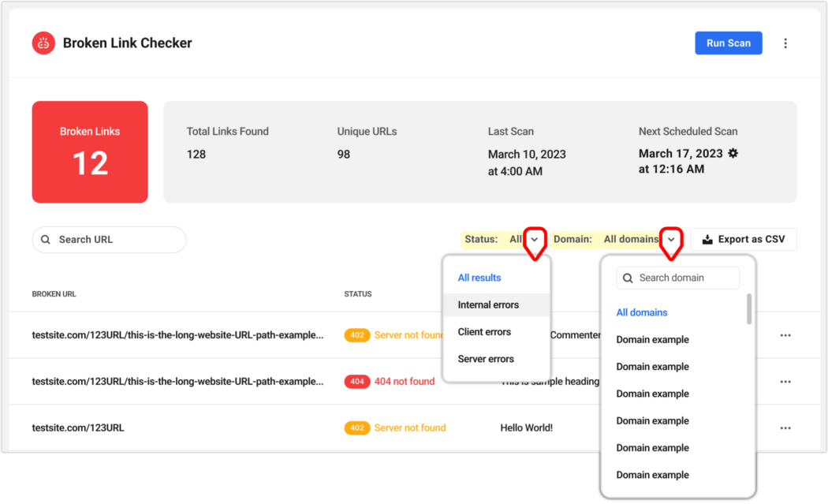Screen dimensions: 828x504
Task: Click the magnifier icon in Search domain
Action: [x=628, y=278]
